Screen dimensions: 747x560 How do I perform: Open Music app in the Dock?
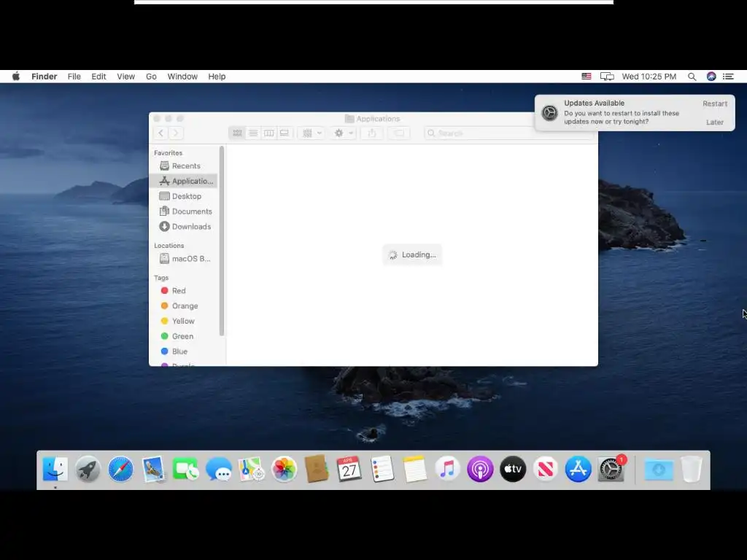coord(447,469)
